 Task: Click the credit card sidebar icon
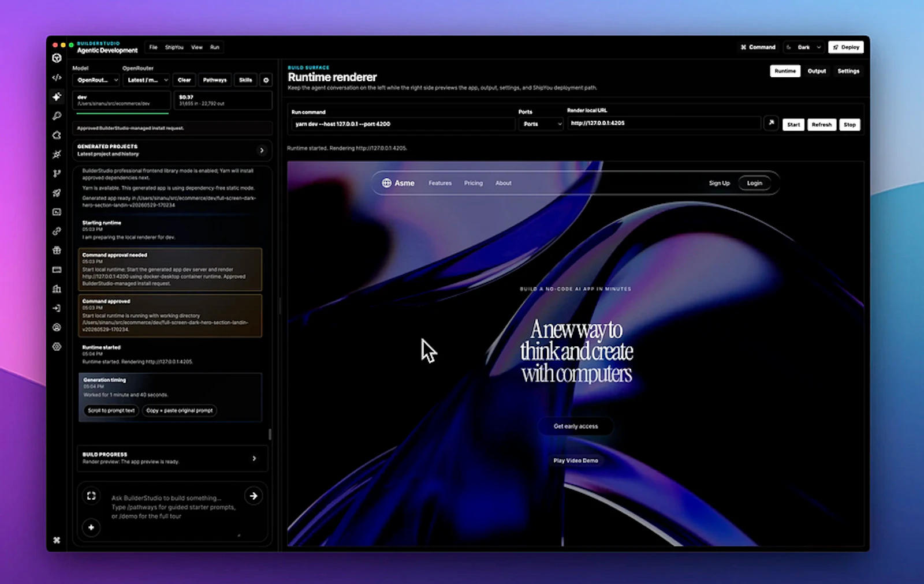[x=57, y=269]
